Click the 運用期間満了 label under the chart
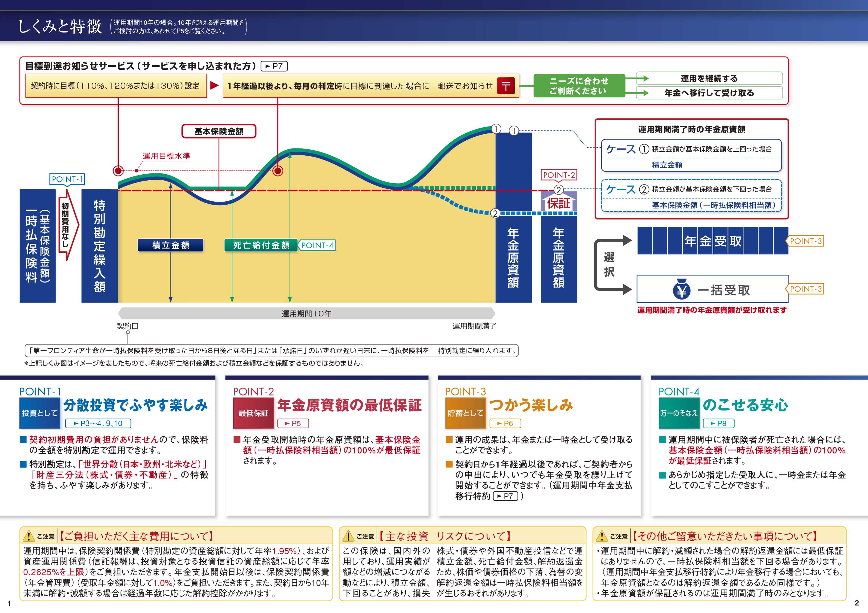 pyautogui.click(x=474, y=326)
